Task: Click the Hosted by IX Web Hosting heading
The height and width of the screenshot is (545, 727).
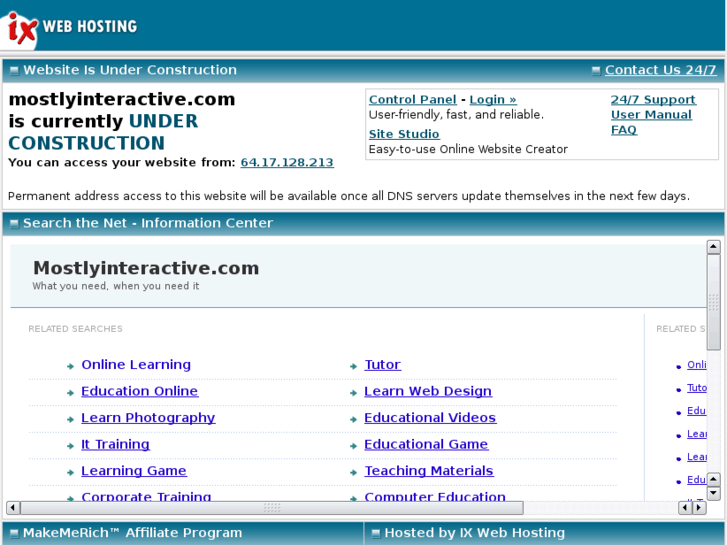Action: 475,533
